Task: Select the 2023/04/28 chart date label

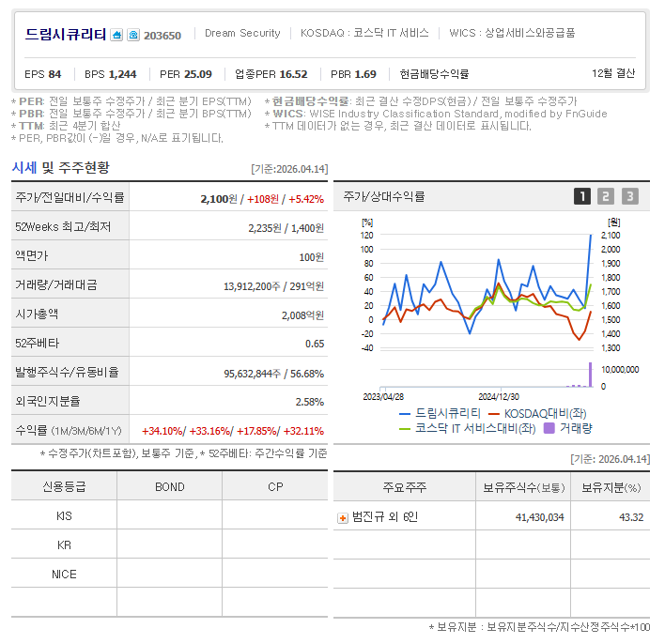Action: [x=383, y=397]
